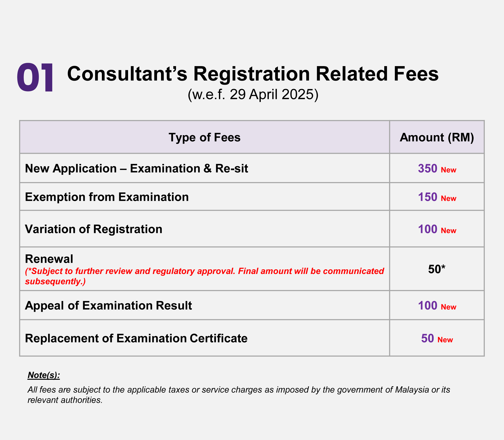Viewport: 504px width, 440px height.
Task: Click the red Subject to further review note
Action: 204,276
